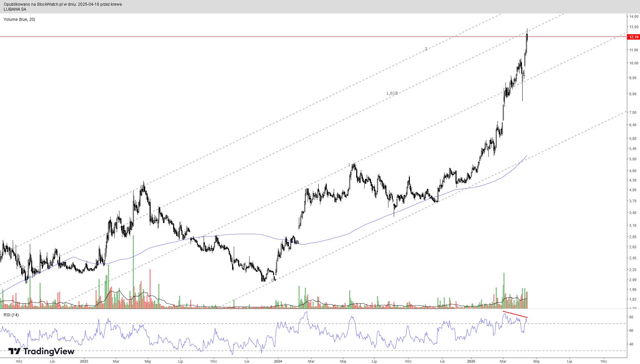
Task: Click the 2023 time axis label
Action: 84,361
